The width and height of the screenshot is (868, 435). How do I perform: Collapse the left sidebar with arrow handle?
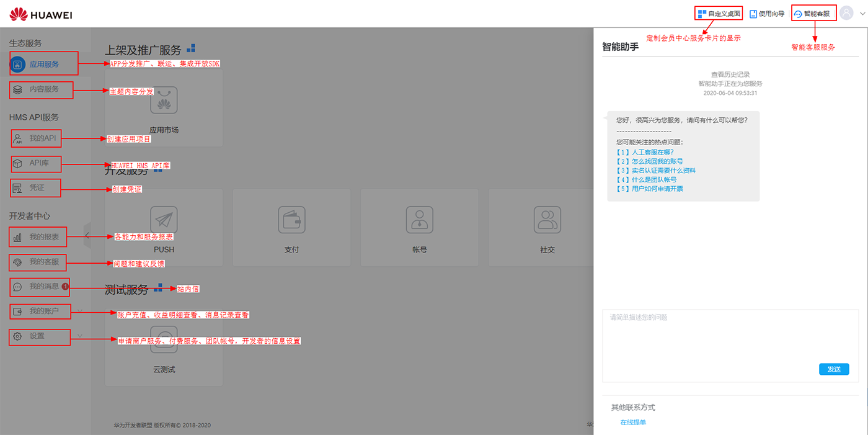[87, 236]
